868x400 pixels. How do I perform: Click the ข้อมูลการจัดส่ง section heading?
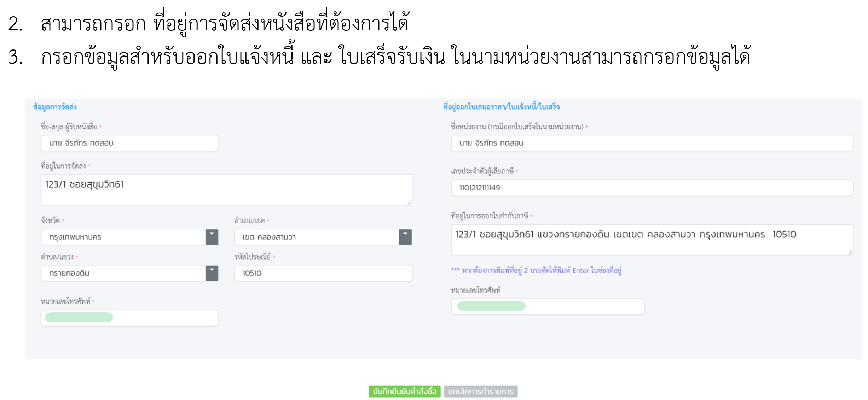[x=55, y=107]
